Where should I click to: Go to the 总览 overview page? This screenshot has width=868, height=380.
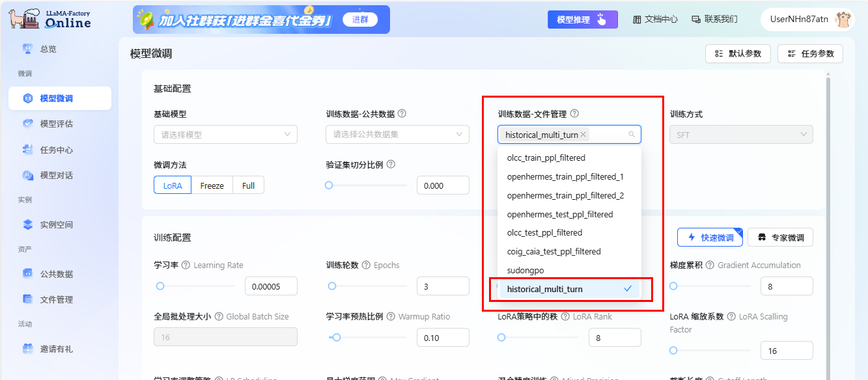(x=59, y=48)
